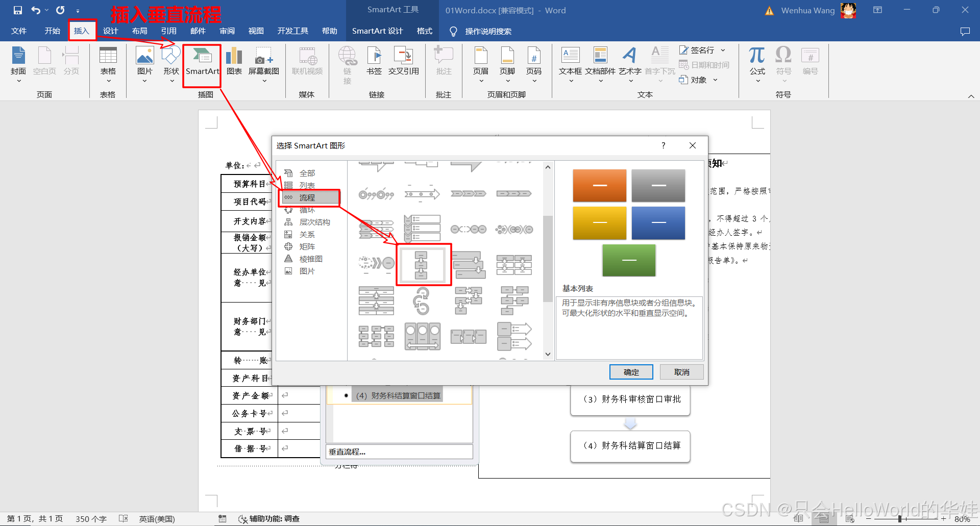Image resolution: width=980 pixels, height=526 pixels.
Task: Close the SmartArt dialog with X
Action: coord(693,145)
